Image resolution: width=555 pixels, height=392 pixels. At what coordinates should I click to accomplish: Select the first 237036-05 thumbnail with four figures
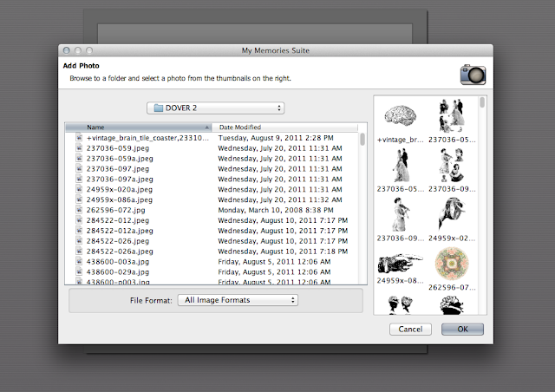[x=451, y=116]
